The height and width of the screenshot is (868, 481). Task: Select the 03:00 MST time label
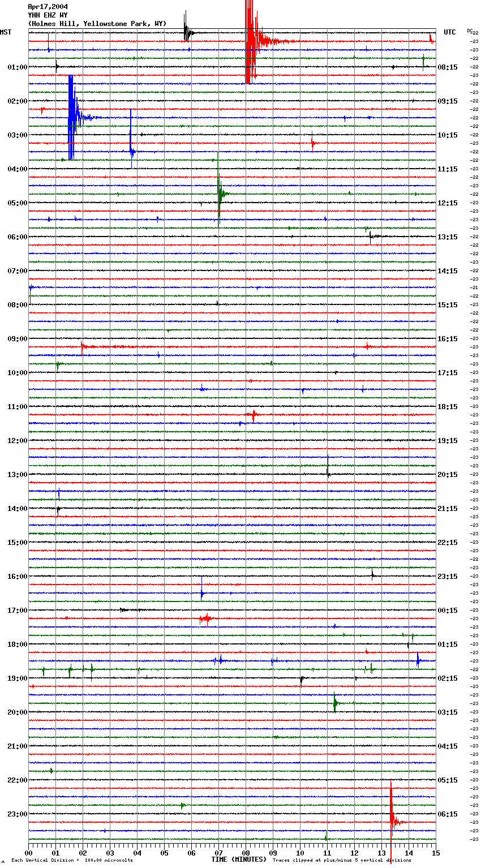point(18,135)
